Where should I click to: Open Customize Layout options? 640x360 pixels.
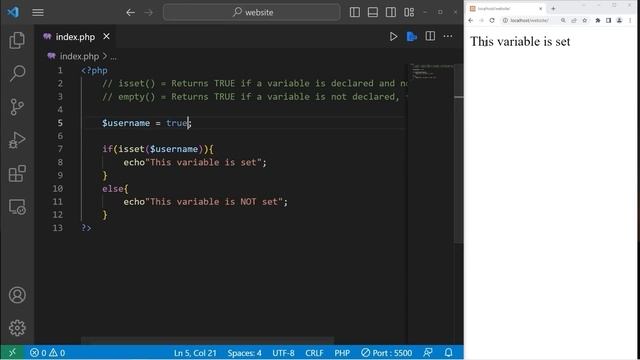(409, 12)
